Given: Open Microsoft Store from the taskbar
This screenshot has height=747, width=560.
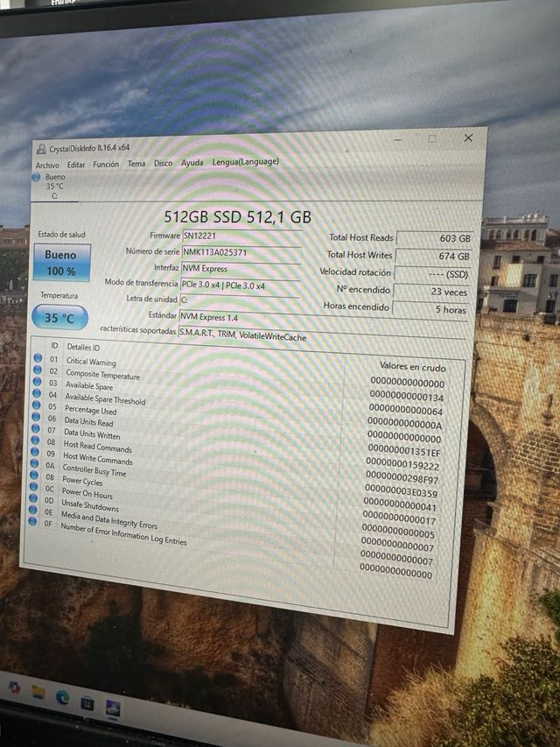Looking at the screenshot, I should click(87, 702).
